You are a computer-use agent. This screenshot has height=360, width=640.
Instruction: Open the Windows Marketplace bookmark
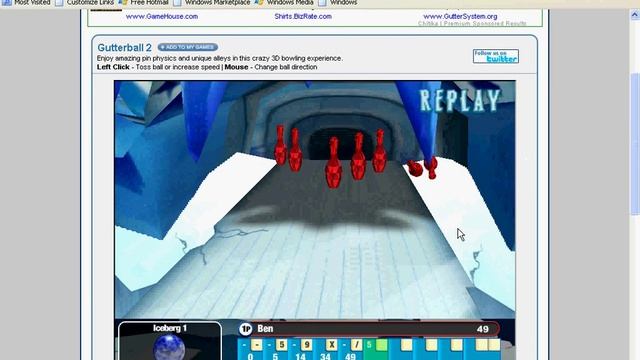(212, 2)
